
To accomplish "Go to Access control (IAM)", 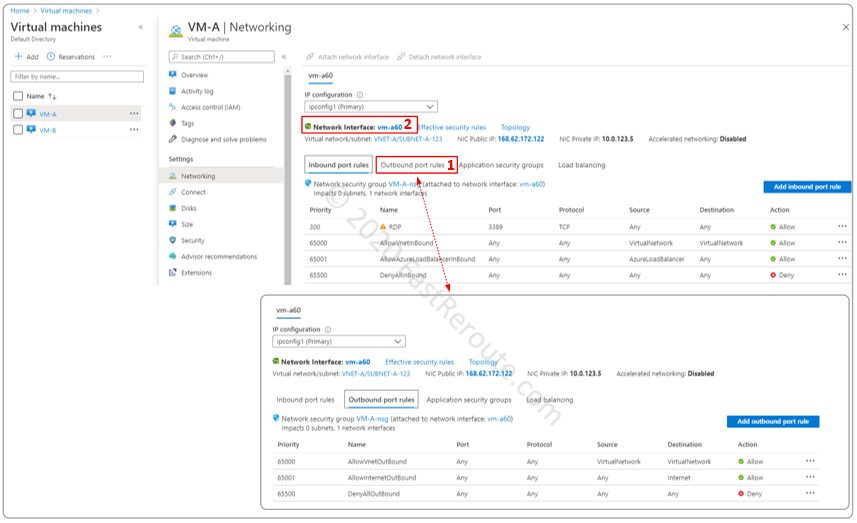I will [210, 107].
